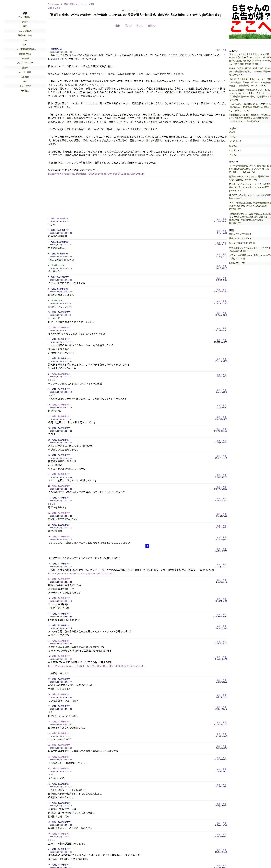Open the 石丸伸二 thread under なんでも
This screenshot has height=868, width=271.
coord(250,187)
